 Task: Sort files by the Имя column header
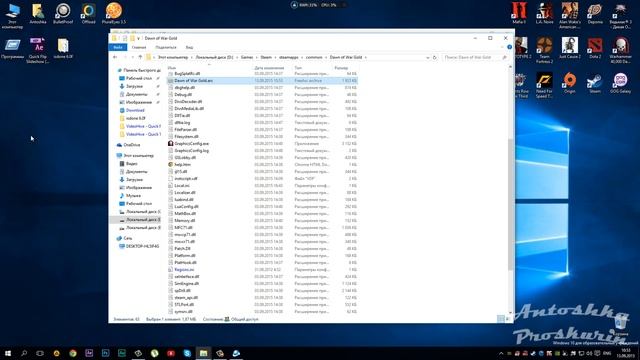172,68
